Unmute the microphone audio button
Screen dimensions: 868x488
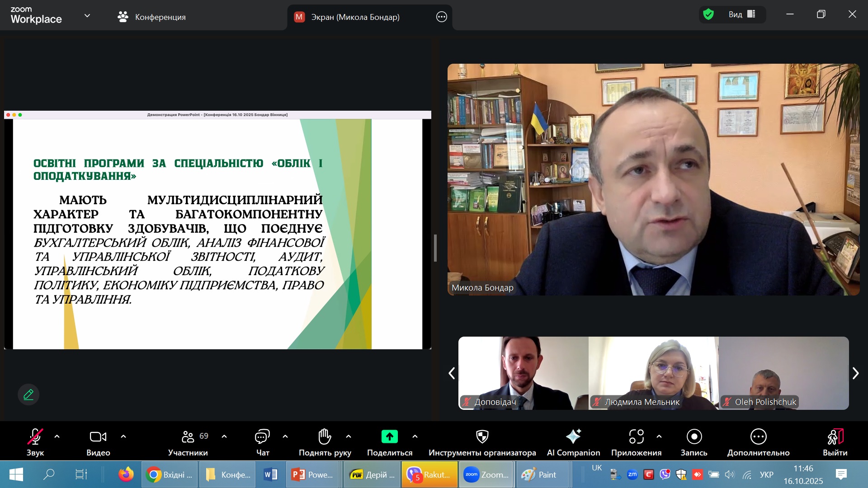pos(35,437)
